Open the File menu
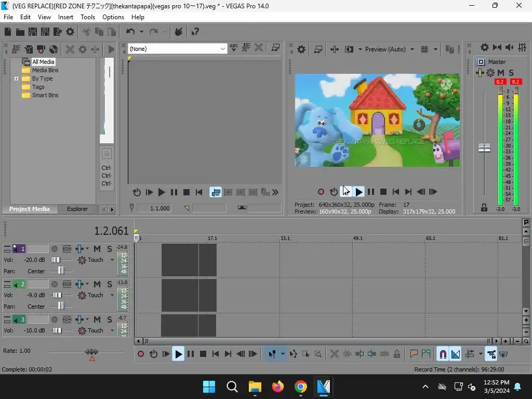The height and width of the screenshot is (399, 532). click(x=8, y=17)
